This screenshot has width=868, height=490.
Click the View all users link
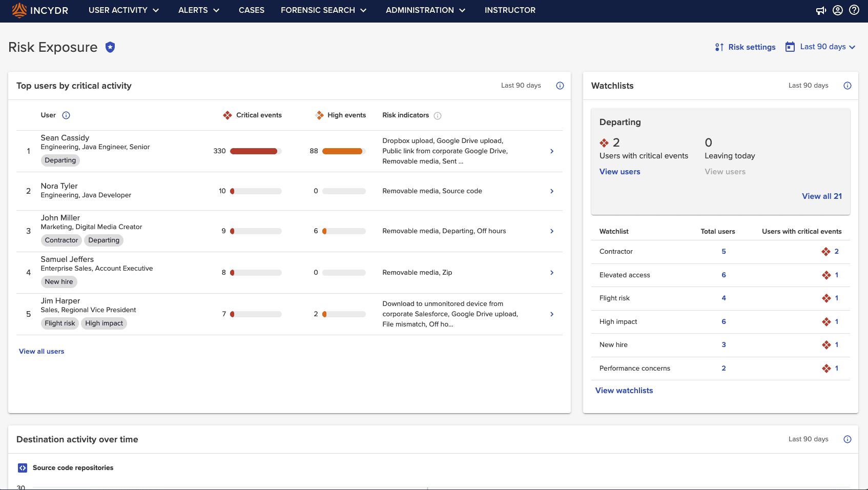click(x=42, y=352)
